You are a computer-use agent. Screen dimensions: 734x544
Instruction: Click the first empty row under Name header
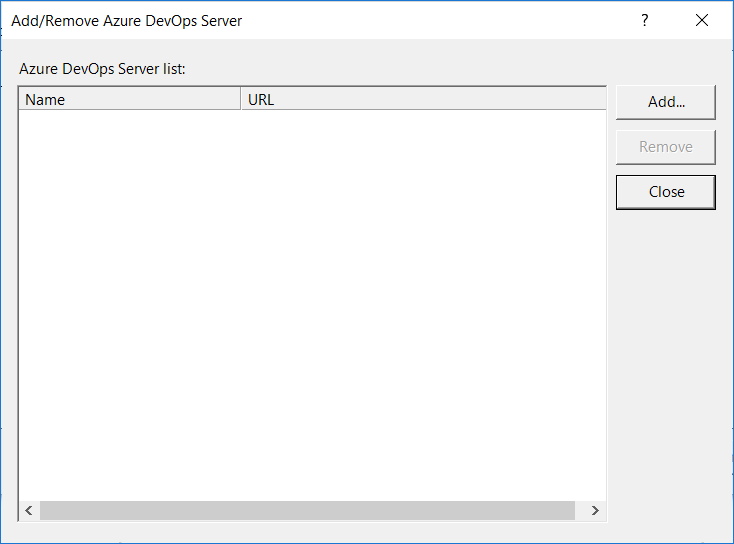pos(129,120)
